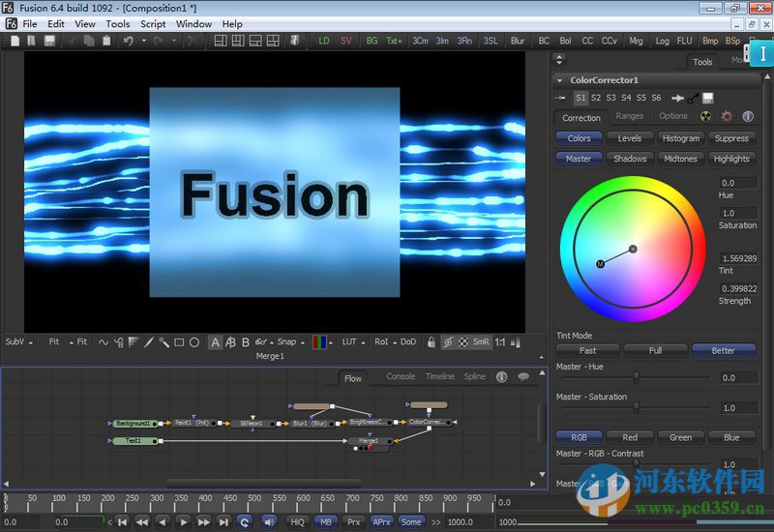Image resolution: width=774 pixels, height=532 pixels.
Task: Toggle the HiQ high quality button
Action: coord(297,521)
